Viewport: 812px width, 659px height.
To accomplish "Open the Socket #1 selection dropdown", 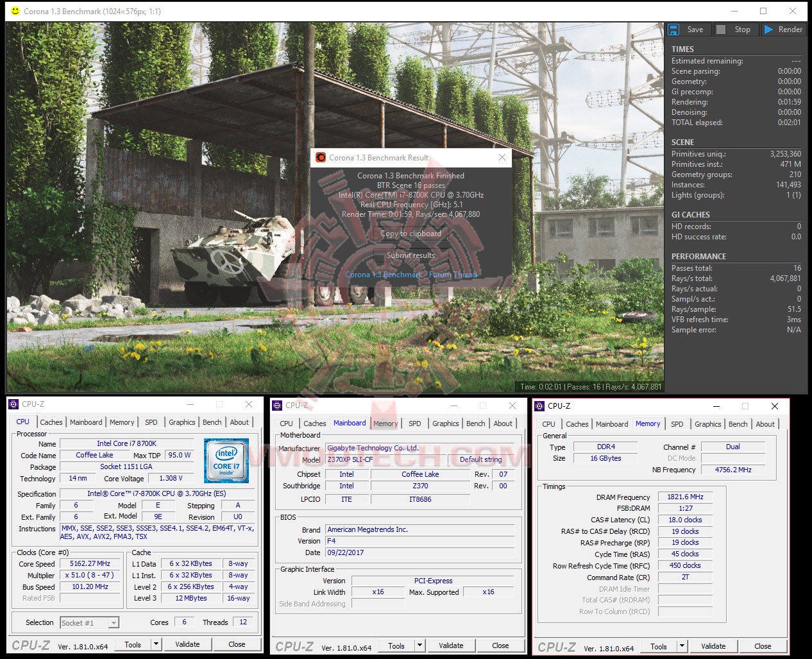I will coord(90,622).
